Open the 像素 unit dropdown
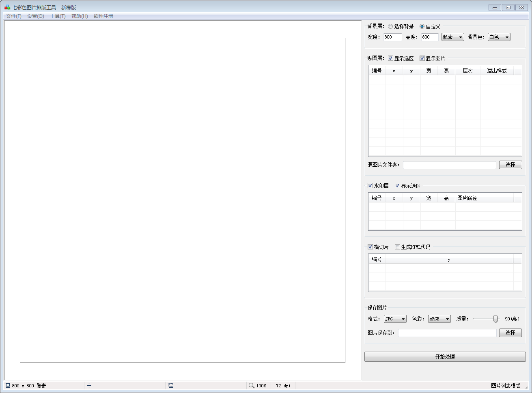Viewport: 532px width, 393px height. pos(452,37)
